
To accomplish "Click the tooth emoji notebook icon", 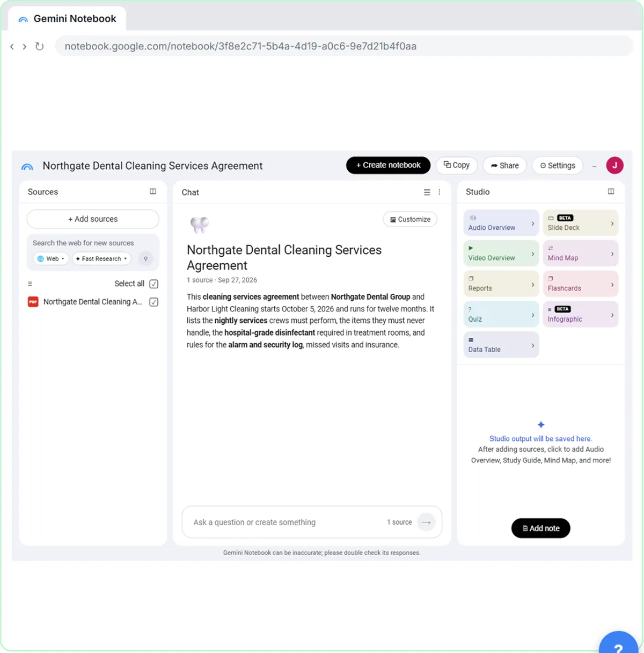I will click(x=199, y=224).
